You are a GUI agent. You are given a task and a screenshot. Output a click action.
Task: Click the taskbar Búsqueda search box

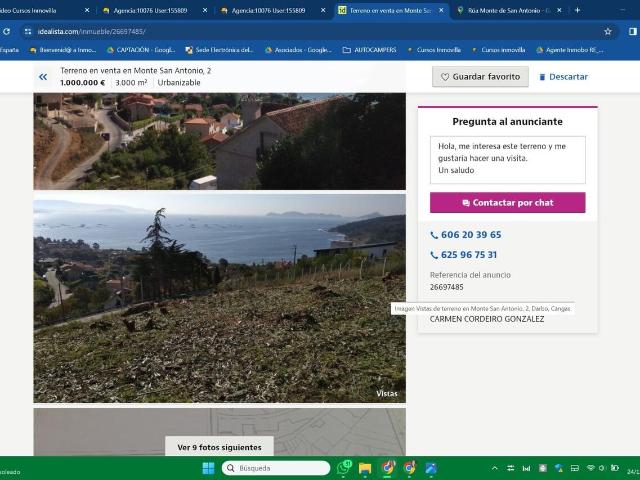[276, 468]
